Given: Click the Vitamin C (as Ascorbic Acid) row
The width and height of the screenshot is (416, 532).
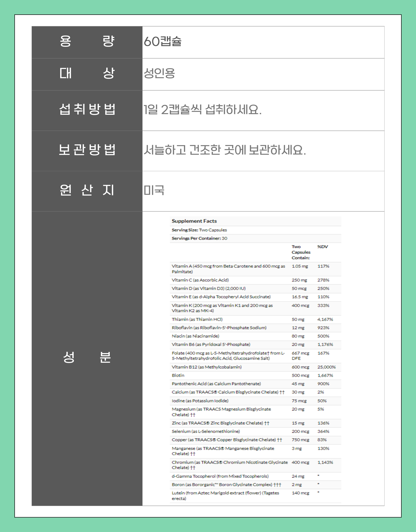Looking at the screenshot, I should 255,280.
